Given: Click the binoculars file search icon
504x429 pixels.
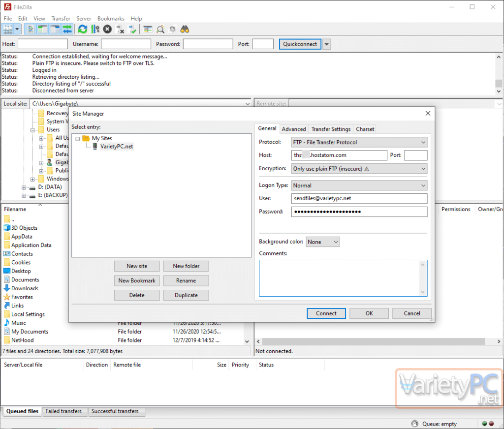Looking at the screenshot, I should 185,30.
